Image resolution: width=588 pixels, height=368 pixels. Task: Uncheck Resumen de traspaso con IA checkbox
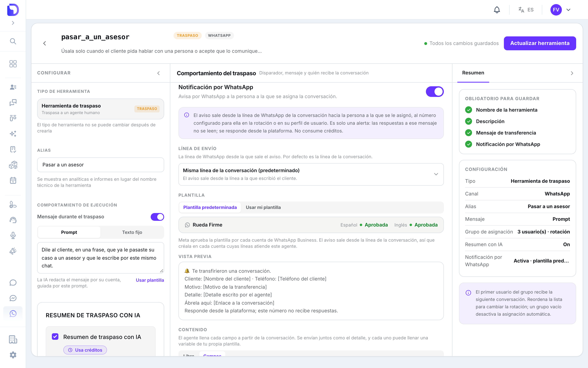point(55,337)
